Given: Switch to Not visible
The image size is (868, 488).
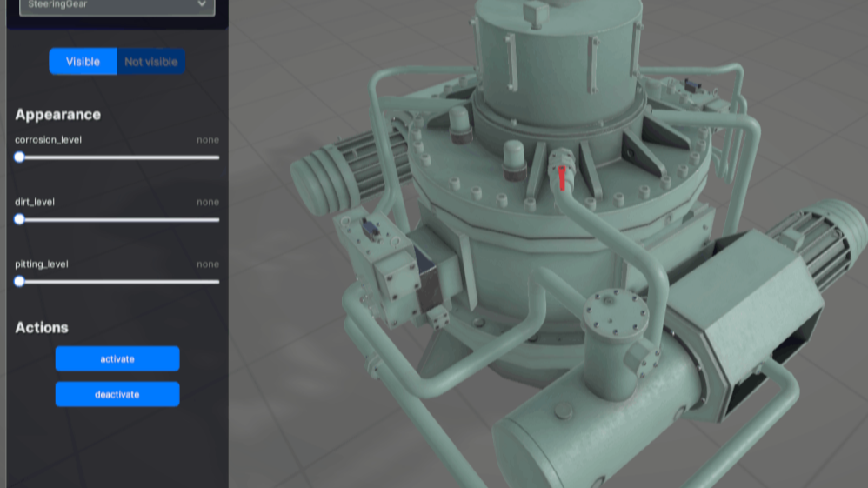Looking at the screenshot, I should point(151,62).
